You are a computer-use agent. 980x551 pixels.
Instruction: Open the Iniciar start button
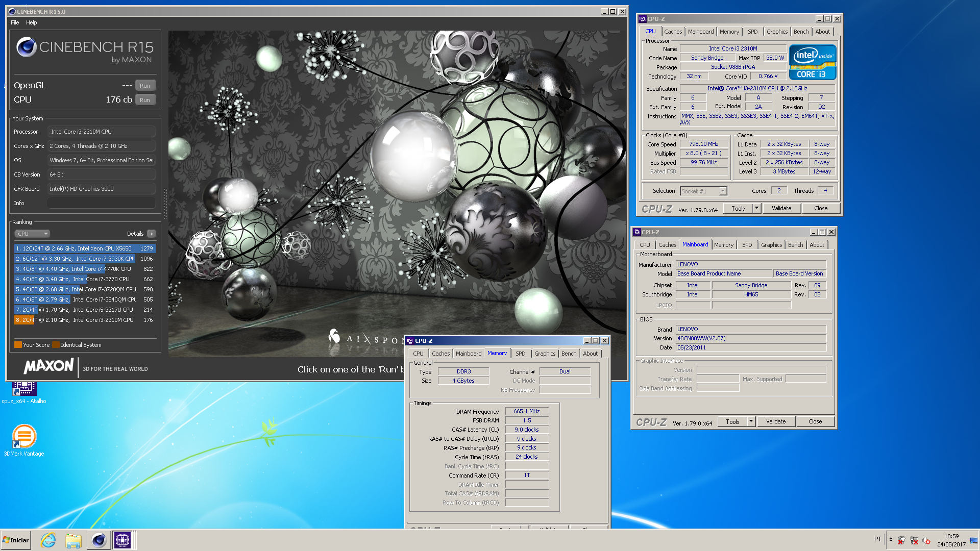16,540
